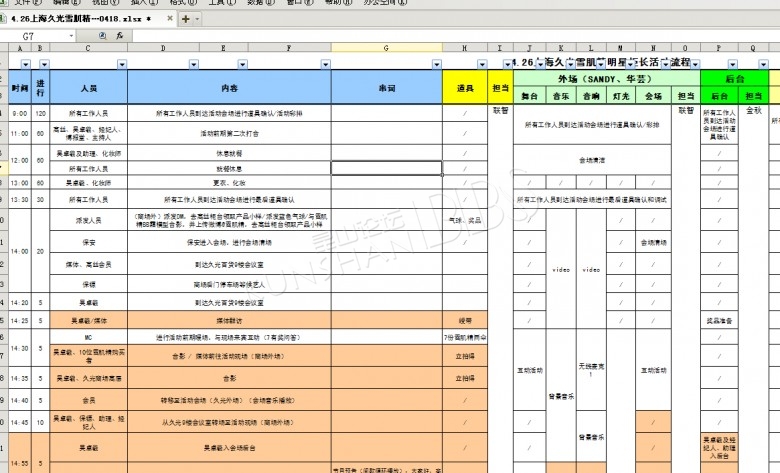Select the 保镖 personnel cell
Screen dimensions: 780x473
point(89,284)
